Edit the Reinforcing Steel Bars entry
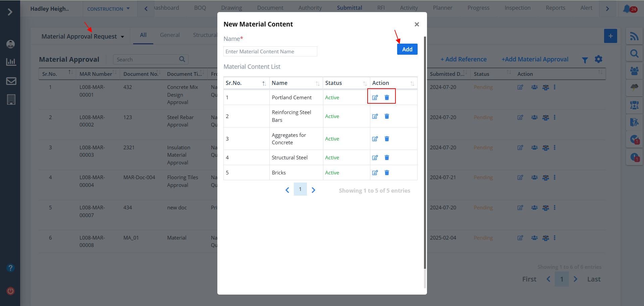644x306 pixels. pyautogui.click(x=375, y=116)
